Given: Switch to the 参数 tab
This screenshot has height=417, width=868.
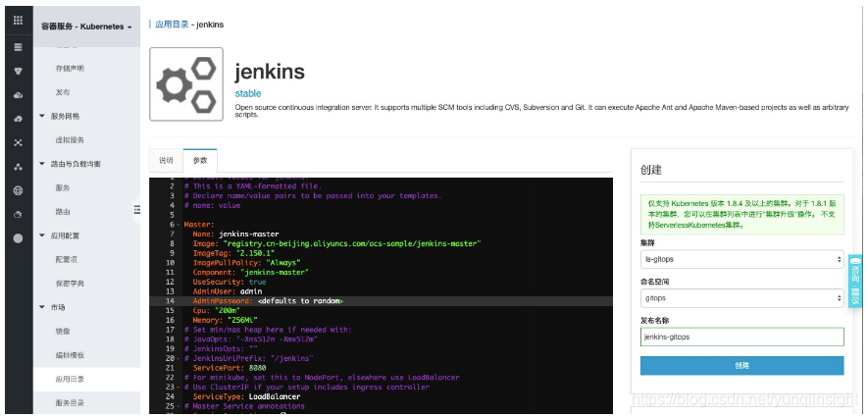Looking at the screenshot, I should coord(200,161).
